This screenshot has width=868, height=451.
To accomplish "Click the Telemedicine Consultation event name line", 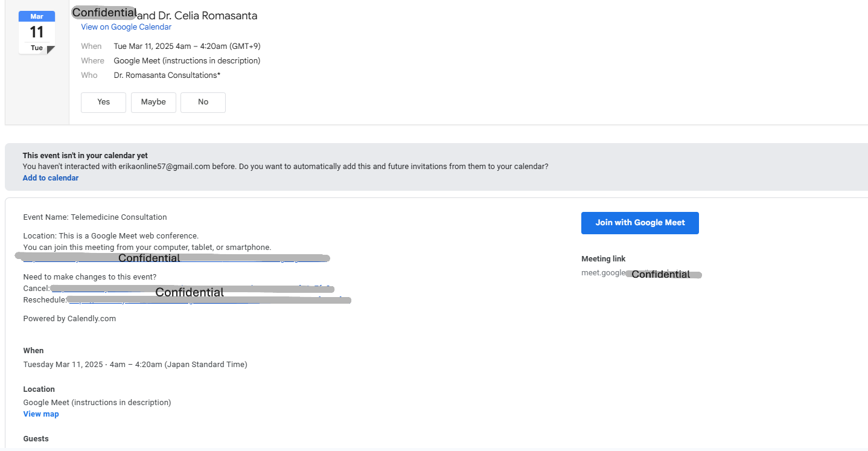I will (95, 217).
